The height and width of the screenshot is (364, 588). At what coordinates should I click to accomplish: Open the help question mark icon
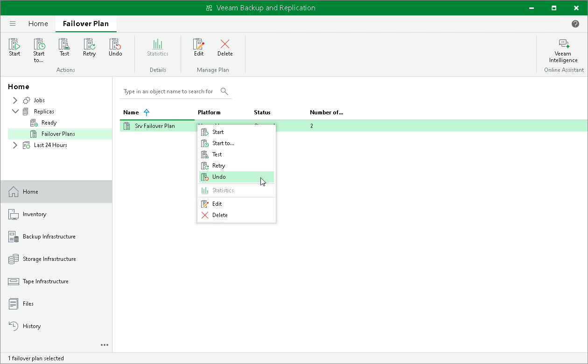click(575, 24)
